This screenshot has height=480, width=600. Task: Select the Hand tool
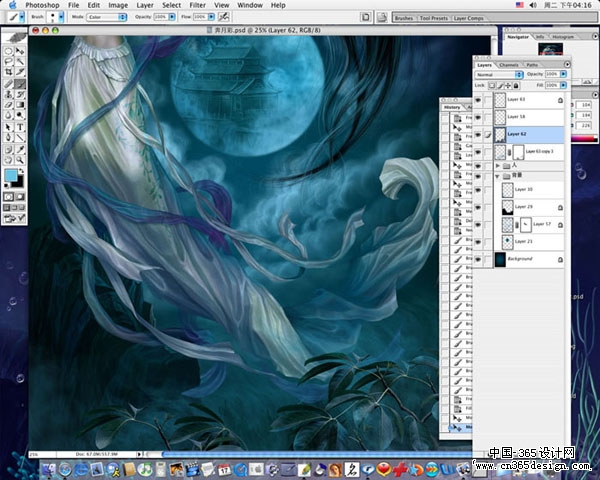click(8, 160)
